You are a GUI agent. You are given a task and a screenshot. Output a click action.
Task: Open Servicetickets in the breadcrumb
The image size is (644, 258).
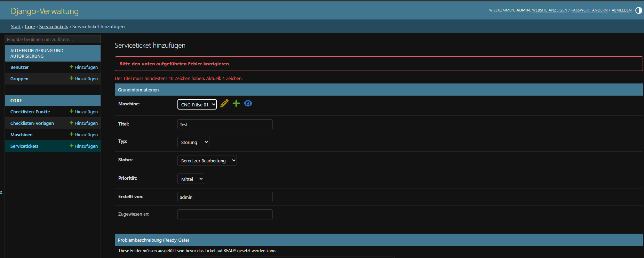(54, 26)
